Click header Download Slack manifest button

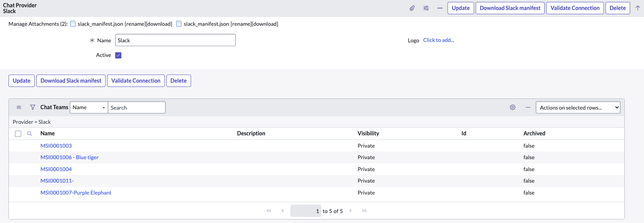click(x=510, y=8)
